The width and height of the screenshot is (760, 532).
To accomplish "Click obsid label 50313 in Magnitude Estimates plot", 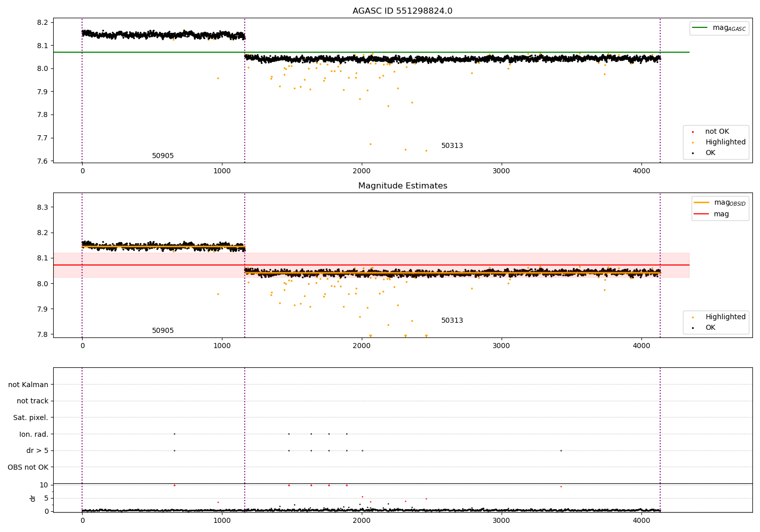I will point(452,321).
